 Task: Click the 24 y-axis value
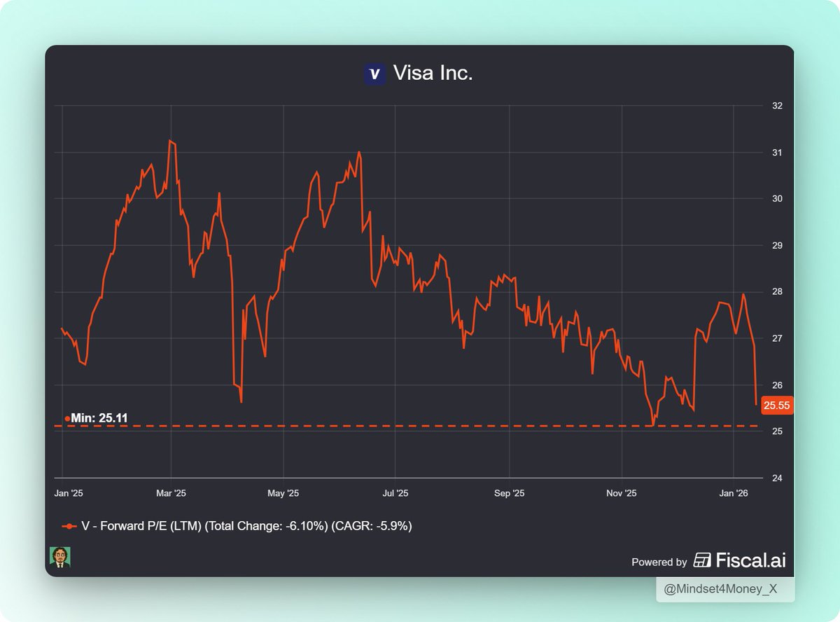pos(776,478)
